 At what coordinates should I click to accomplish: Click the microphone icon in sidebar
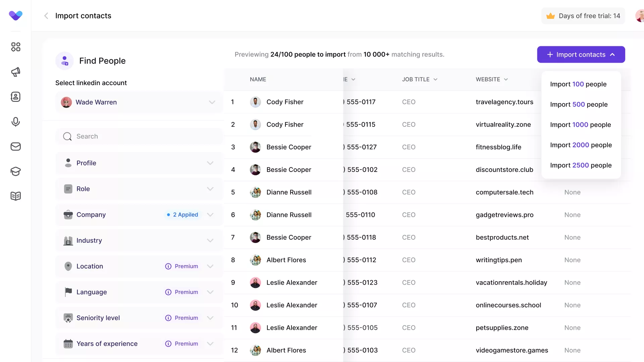15,122
